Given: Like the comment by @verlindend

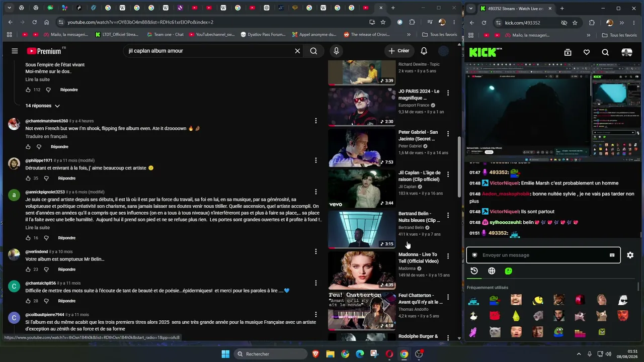Looking at the screenshot, I should click(28, 269).
